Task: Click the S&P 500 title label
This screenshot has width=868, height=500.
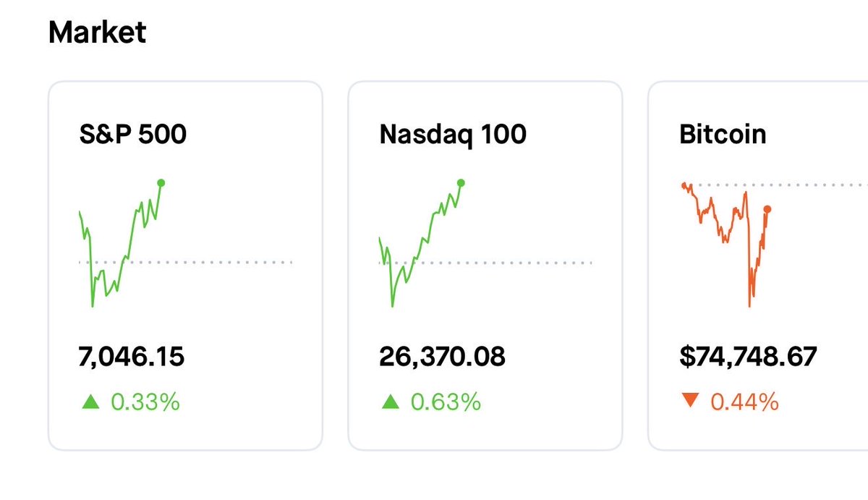Action: click(133, 134)
